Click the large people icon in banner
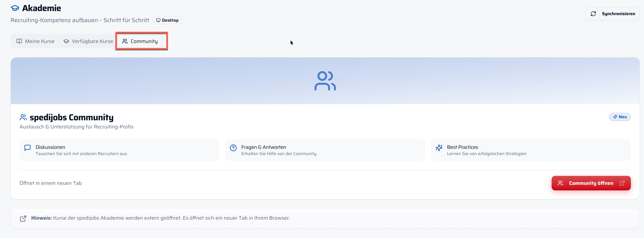The image size is (644, 238). pos(325,81)
